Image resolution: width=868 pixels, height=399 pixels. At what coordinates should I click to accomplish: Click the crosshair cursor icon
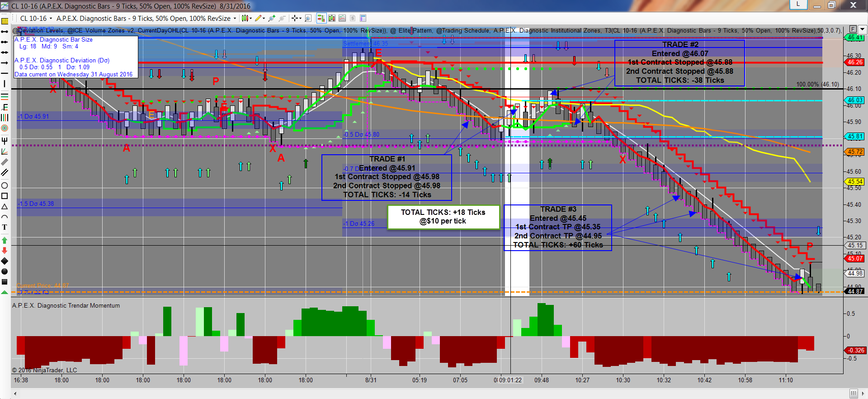(x=294, y=18)
